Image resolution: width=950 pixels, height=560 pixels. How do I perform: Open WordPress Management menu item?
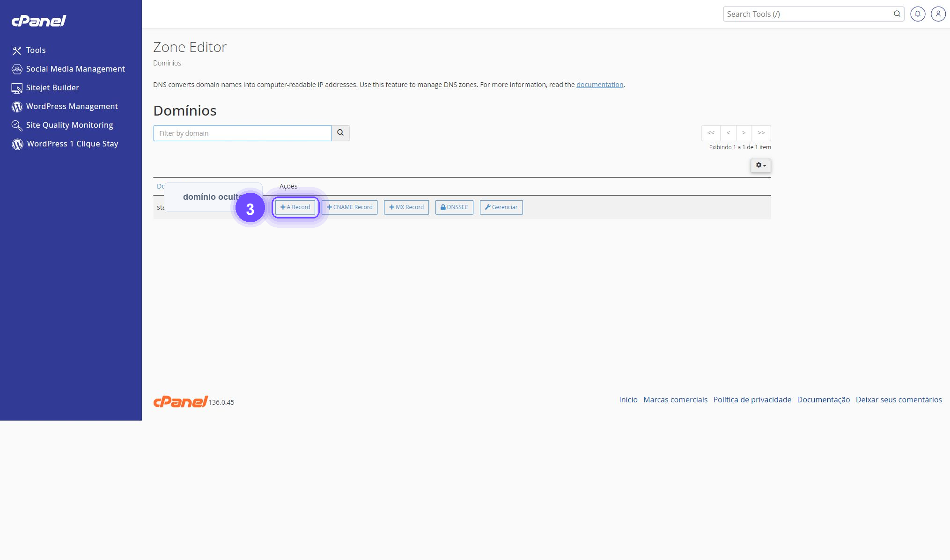tap(65, 107)
